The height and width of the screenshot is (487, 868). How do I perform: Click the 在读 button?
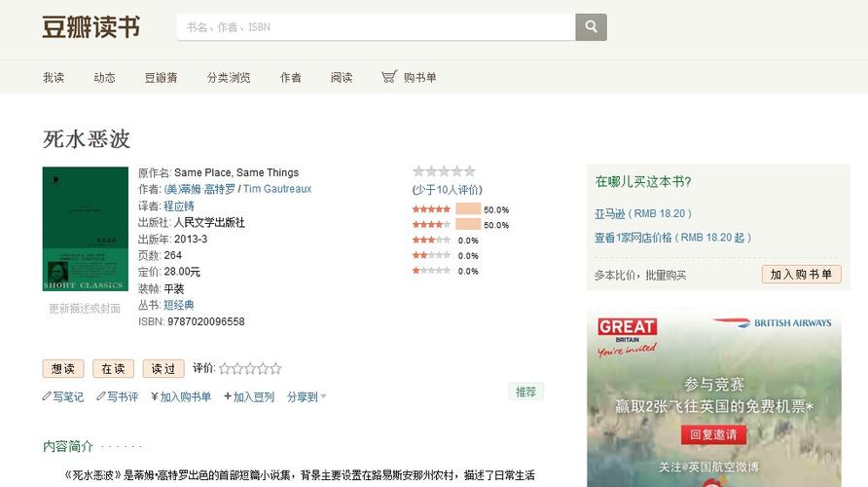pos(114,368)
